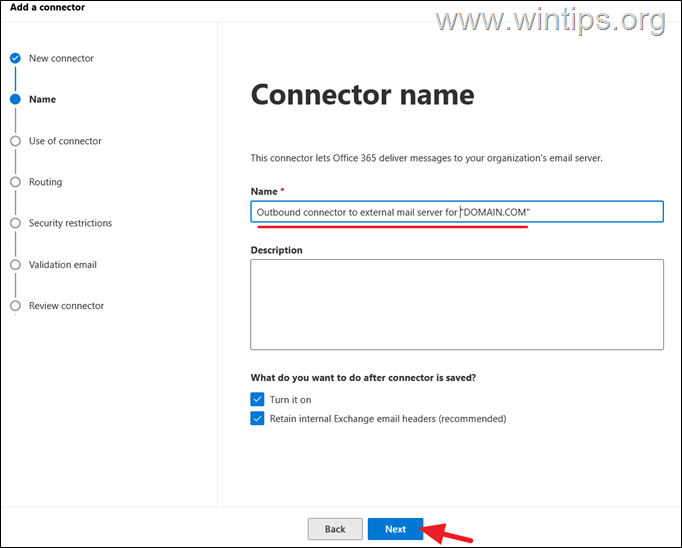Screen dimensions: 682x548
Task: Uncheck the 'Turn it on' checkbox
Action: pyautogui.click(x=257, y=399)
